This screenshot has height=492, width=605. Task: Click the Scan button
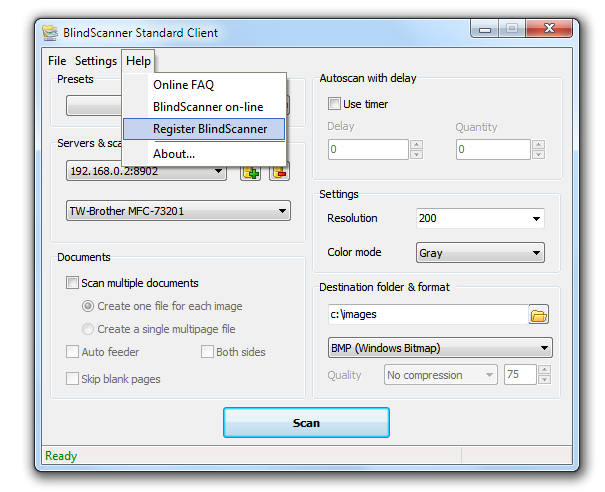(306, 423)
